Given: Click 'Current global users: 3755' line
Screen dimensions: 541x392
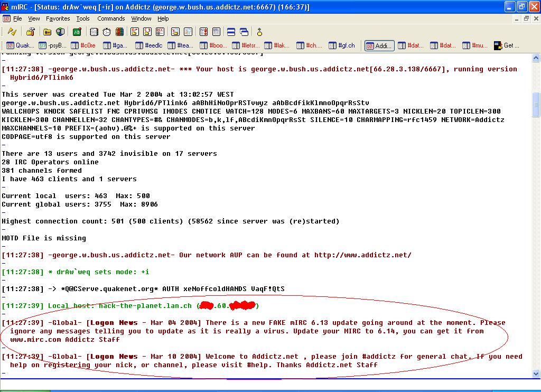Looking at the screenshot, I should pyautogui.click(x=80, y=204).
